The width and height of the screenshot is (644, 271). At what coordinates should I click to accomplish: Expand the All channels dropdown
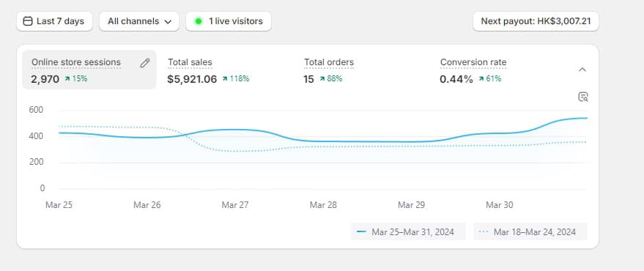[139, 21]
